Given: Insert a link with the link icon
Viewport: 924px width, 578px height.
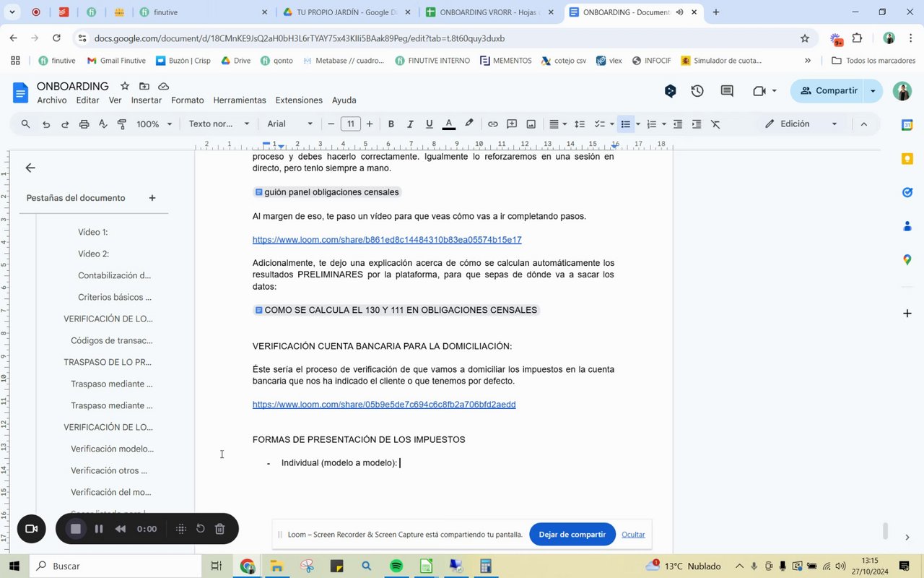Looking at the screenshot, I should 493,124.
